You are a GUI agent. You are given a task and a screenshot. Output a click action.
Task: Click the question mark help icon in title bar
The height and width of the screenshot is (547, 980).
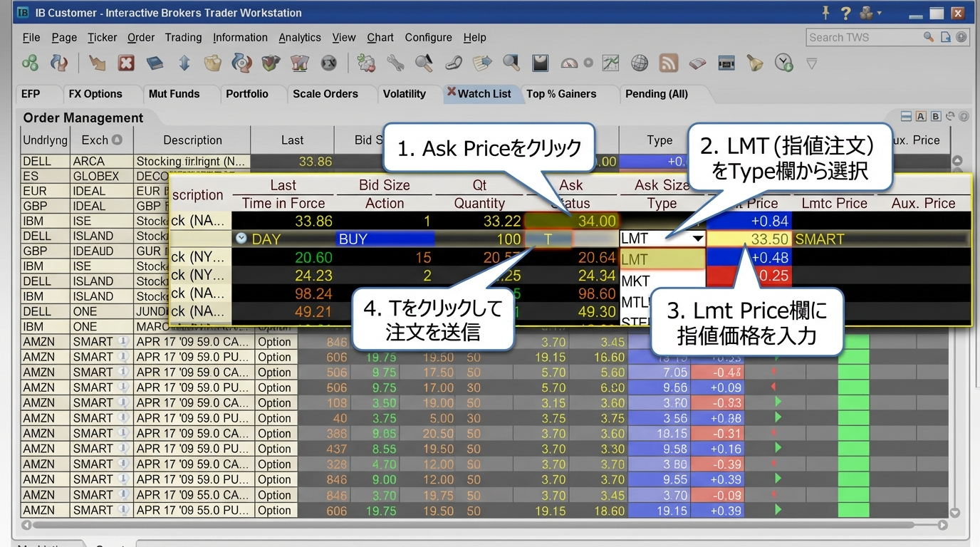click(x=845, y=13)
